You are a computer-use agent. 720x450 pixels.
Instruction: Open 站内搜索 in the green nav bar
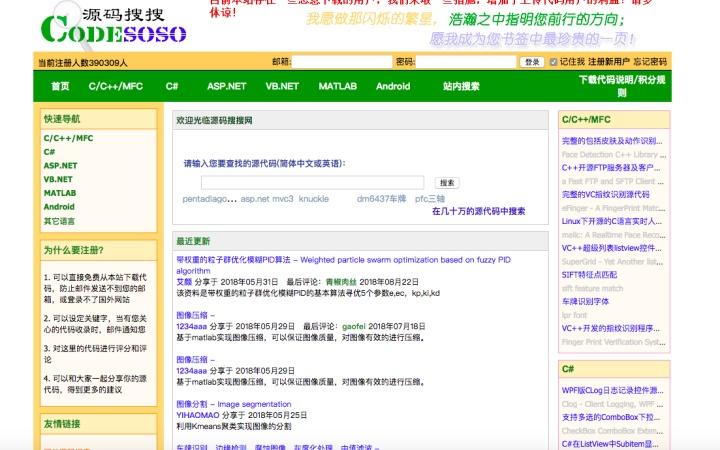461,86
